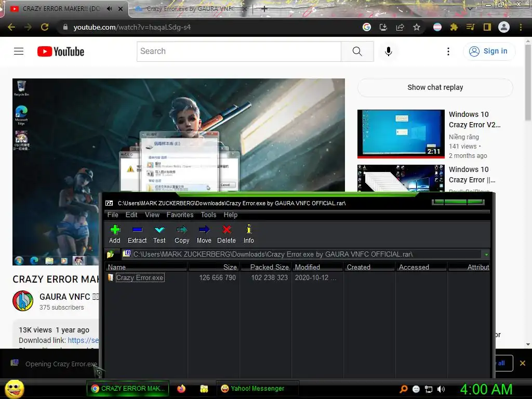This screenshot has height=399, width=532.
Task: Click the volume speaker icon in the tray
Action: click(x=441, y=389)
